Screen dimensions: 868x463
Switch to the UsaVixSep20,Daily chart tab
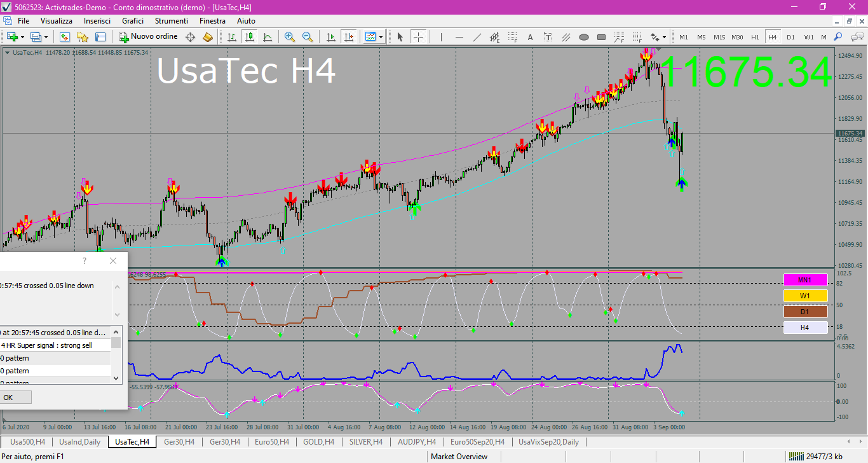[x=548, y=441]
